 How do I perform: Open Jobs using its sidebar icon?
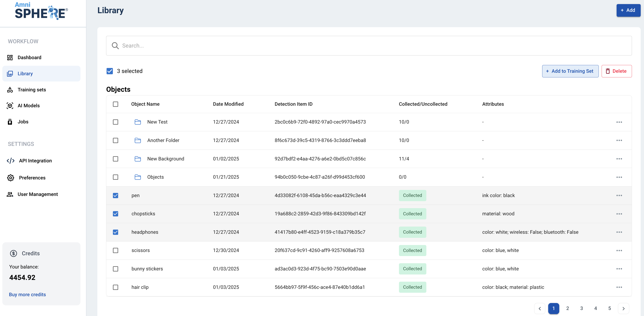pos(10,122)
